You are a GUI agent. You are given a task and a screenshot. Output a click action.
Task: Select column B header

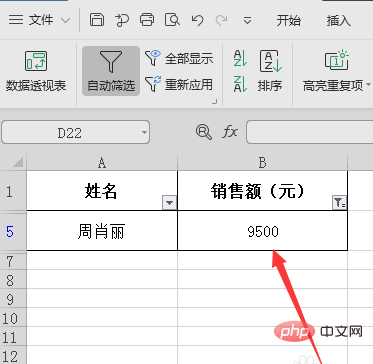tap(263, 163)
